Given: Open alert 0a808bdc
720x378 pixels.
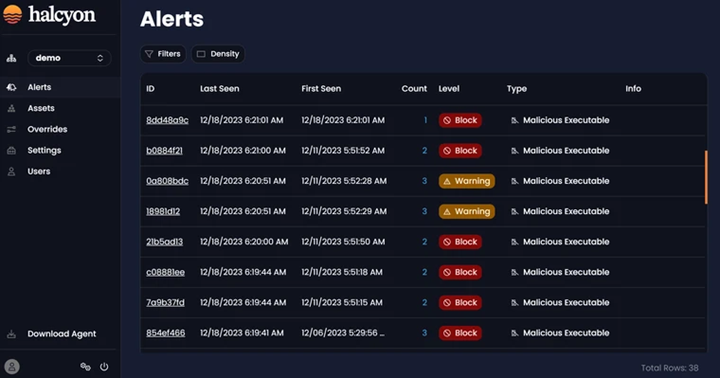Looking at the screenshot, I should tap(167, 181).
